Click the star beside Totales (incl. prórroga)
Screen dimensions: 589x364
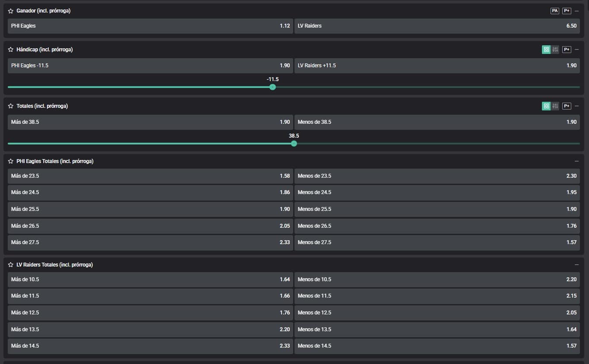pyautogui.click(x=11, y=106)
